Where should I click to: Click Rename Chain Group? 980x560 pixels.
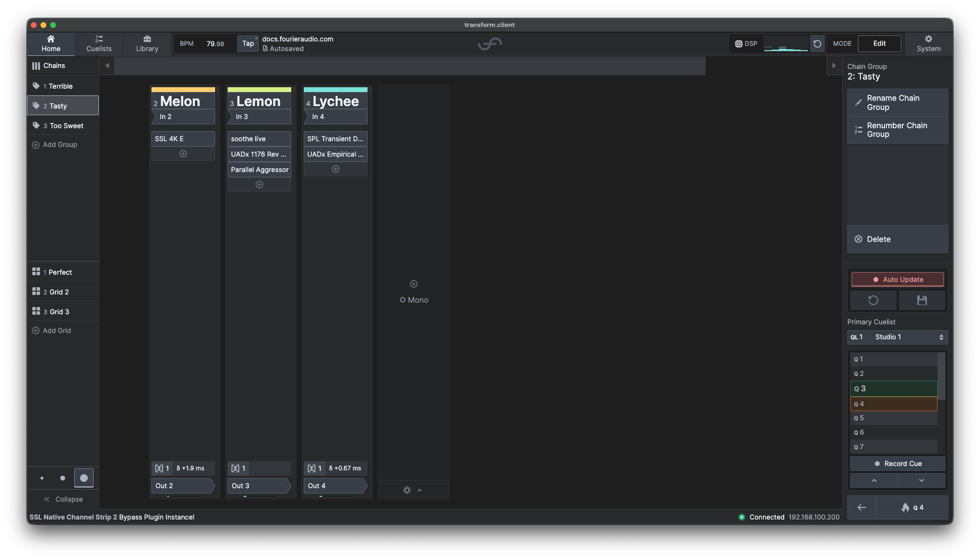(x=898, y=103)
